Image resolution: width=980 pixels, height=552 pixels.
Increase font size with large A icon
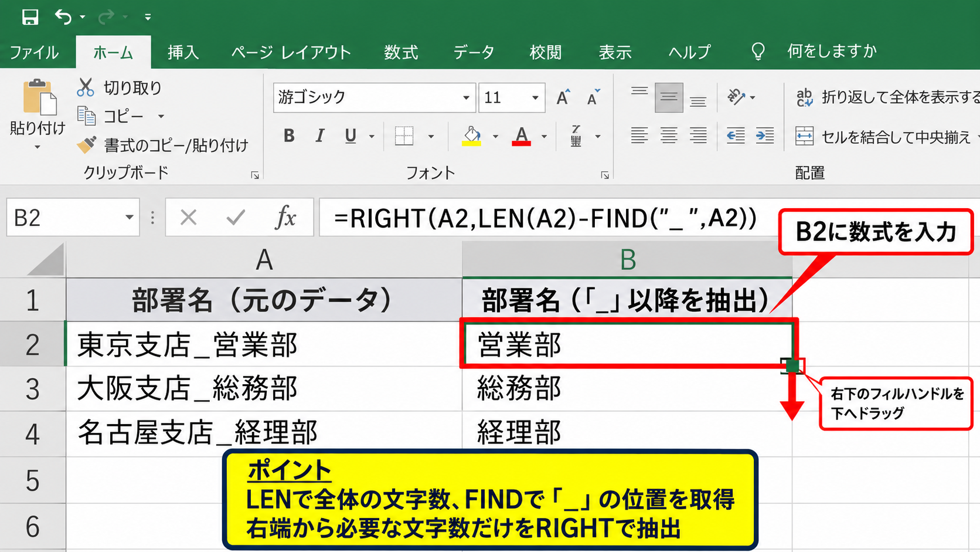click(563, 97)
